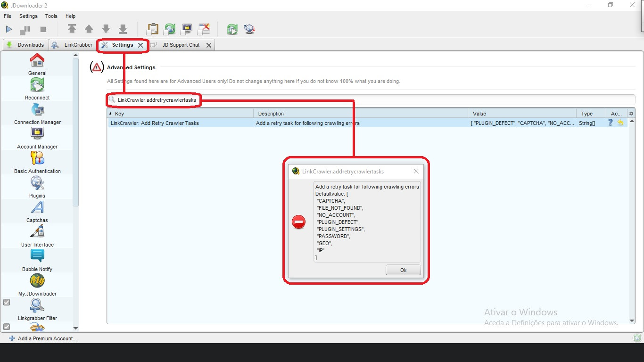The width and height of the screenshot is (644, 362).
Task: Sort table by Value column header
Action: click(522, 114)
